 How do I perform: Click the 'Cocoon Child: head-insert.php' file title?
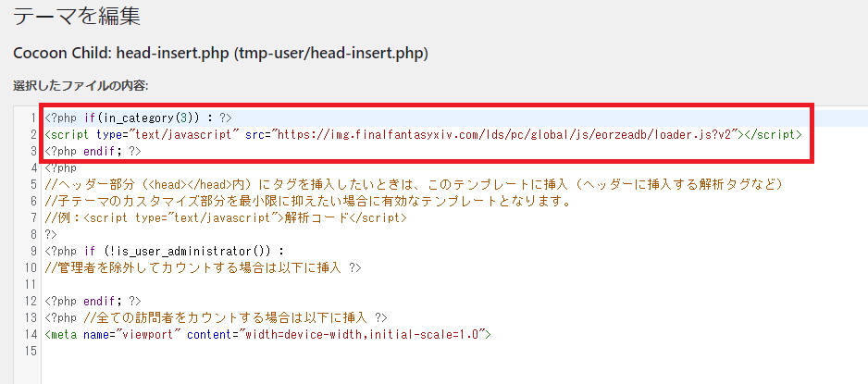(220, 54)
